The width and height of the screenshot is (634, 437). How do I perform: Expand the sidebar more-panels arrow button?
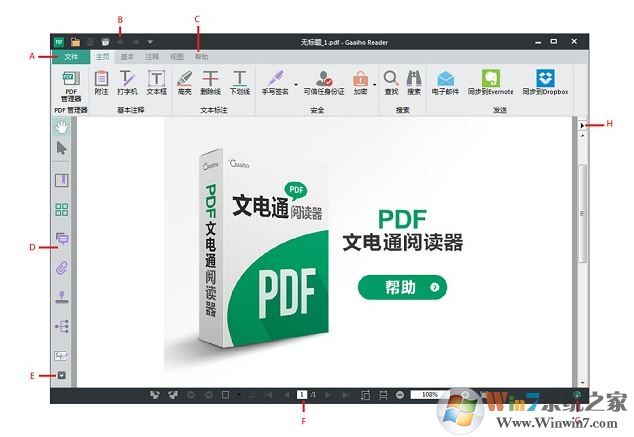pos(61,375)
